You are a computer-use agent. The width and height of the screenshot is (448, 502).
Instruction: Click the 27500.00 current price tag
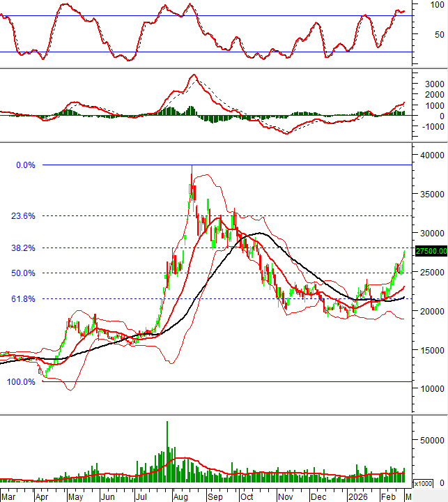430,251
